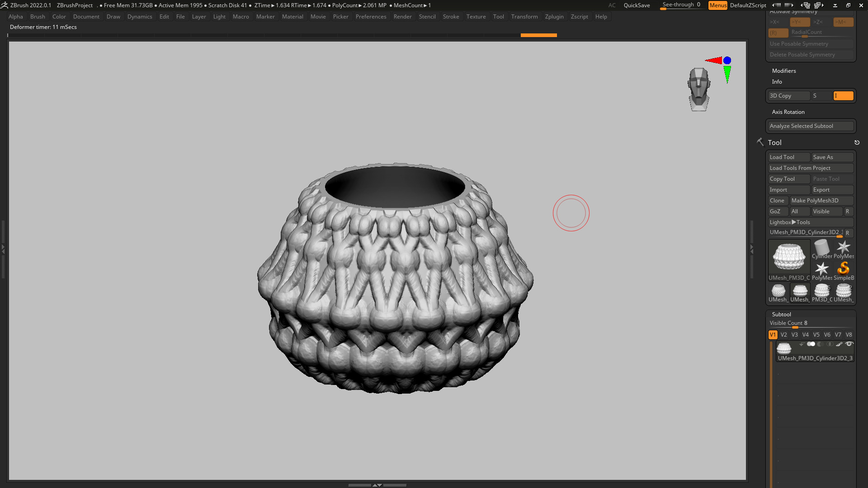Toggle radial symmetry (R) button

(778, 33)
